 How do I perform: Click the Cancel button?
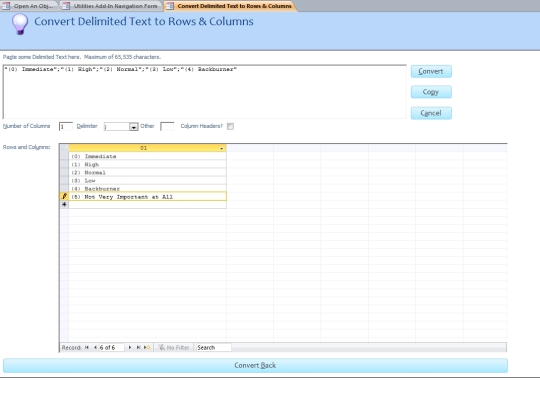(x=431, y=113)
